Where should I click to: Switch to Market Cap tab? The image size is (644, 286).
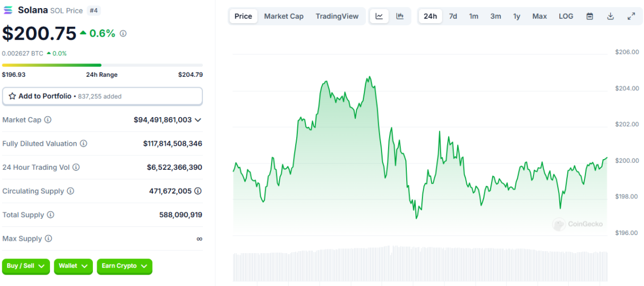[283, 16]
